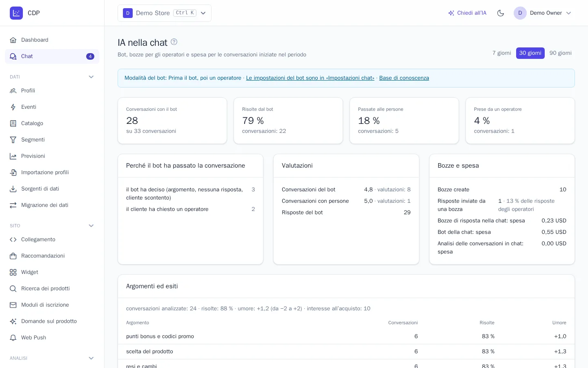Click the Migrazione dei dati arrows icon
Image resolution: width=588 pixels, height=368 pixels.
[x=13, y=205]
